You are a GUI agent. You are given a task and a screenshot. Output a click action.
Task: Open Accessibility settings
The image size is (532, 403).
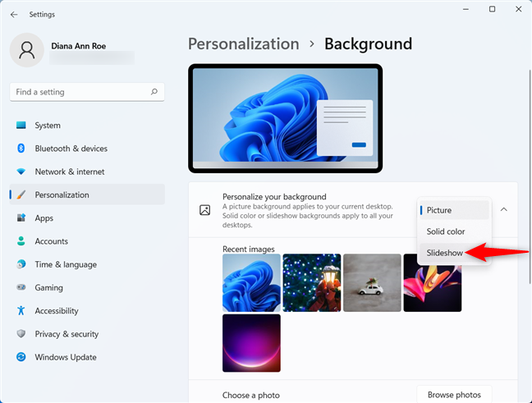(87, 310)
